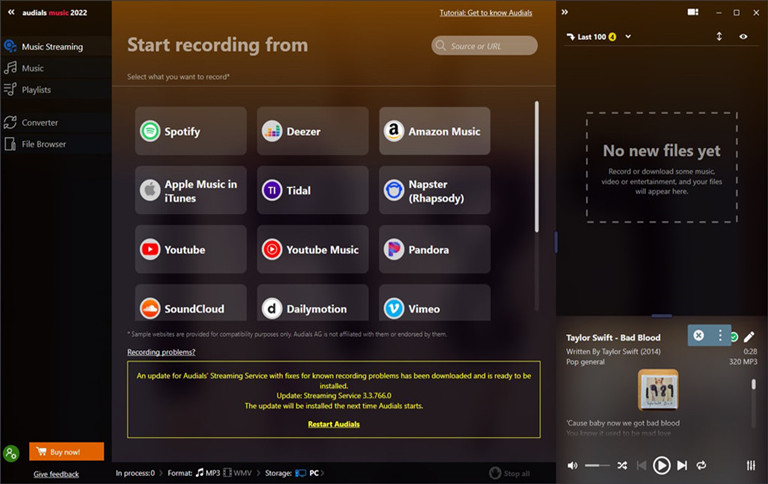Select Napster (Rhapsody) tile
The height and width of the screenshot is (484, 768).
pyautogui.click(x=434, y=191)
